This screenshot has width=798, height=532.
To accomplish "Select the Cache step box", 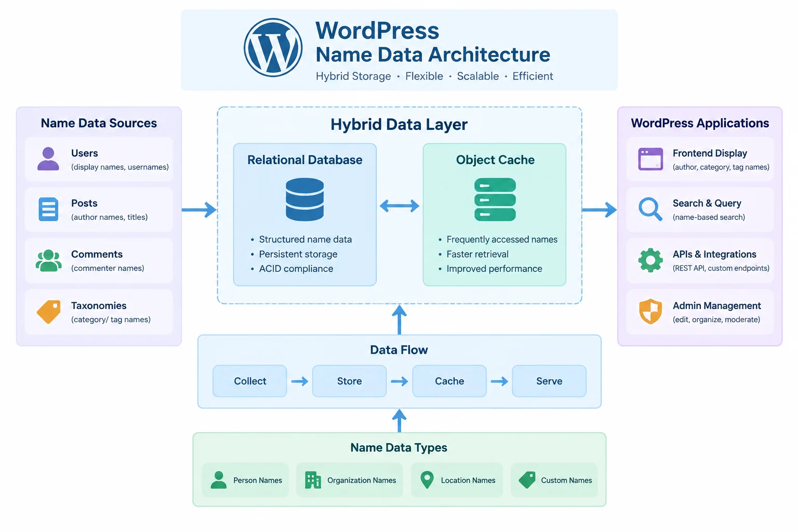I will coord(449,381).
